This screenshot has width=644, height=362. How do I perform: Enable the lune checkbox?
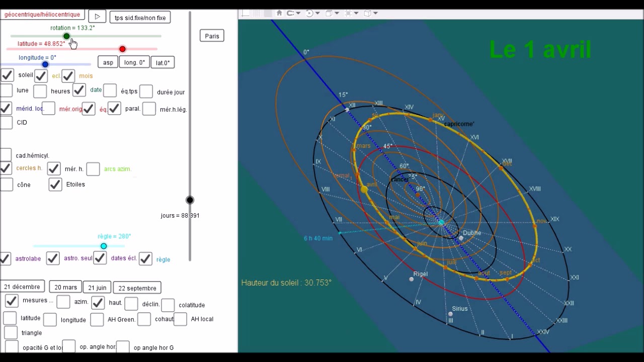click(x=6, y=90)
